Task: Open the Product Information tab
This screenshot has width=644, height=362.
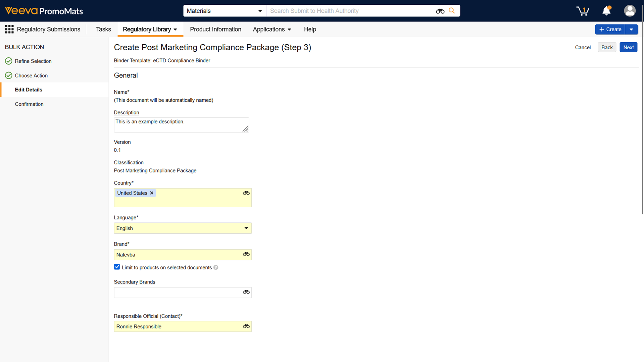Action: pos(215,30)
